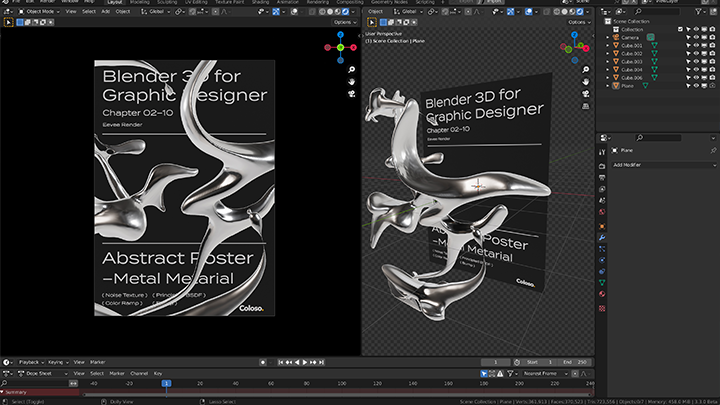720x405 pixels.
Task: Select the tweak tool in left viewport
Action: tap(8, 22)
